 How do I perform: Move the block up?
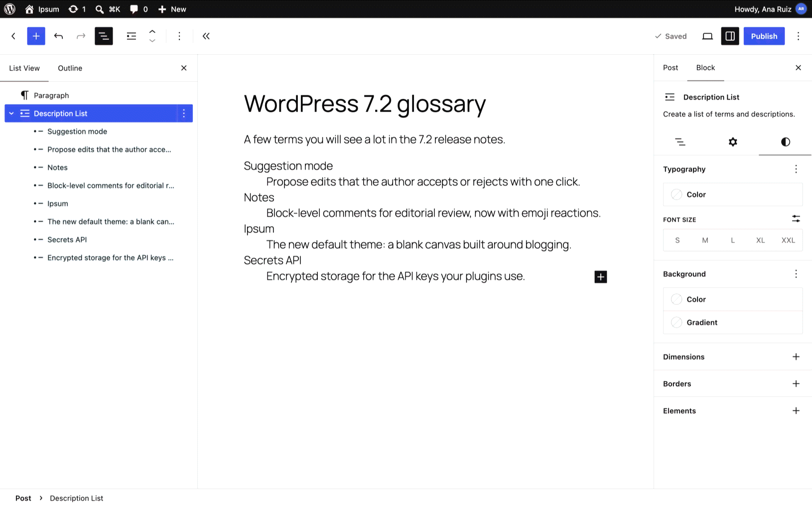tap(152, 31)
